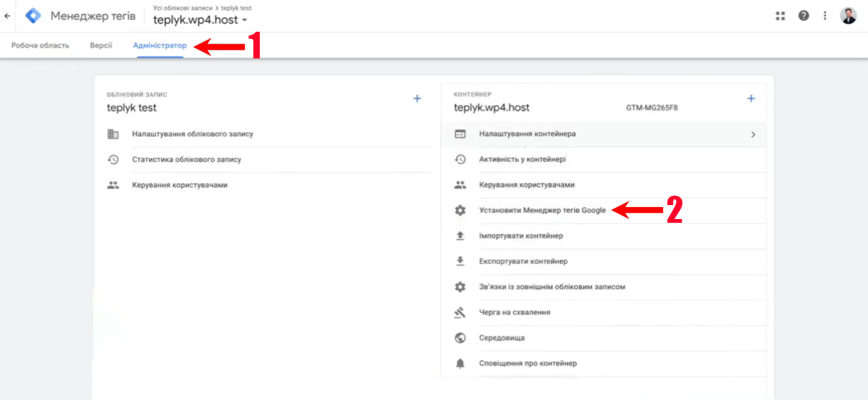868x400 pixels.
Task: Switch to Робоча область tab
Action: pyautogui.click(x=40, y=46)
